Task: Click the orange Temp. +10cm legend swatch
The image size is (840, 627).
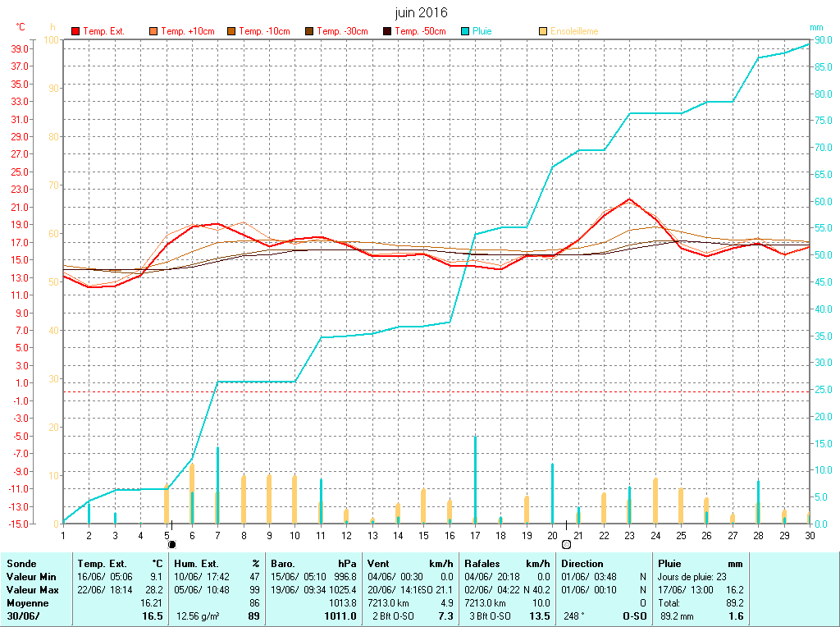Action: click(x=154, y=31)
